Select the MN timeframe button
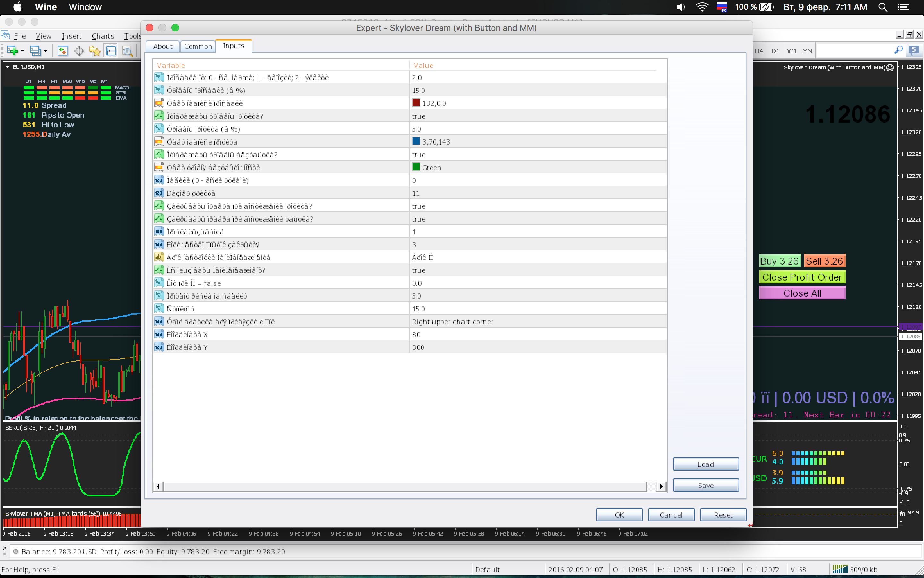 [x=807, y=51]
